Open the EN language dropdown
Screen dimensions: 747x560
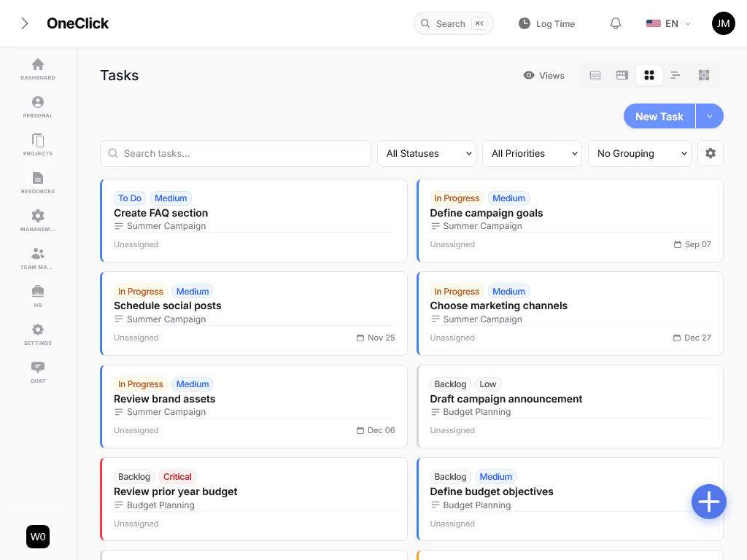click(668, 23)
